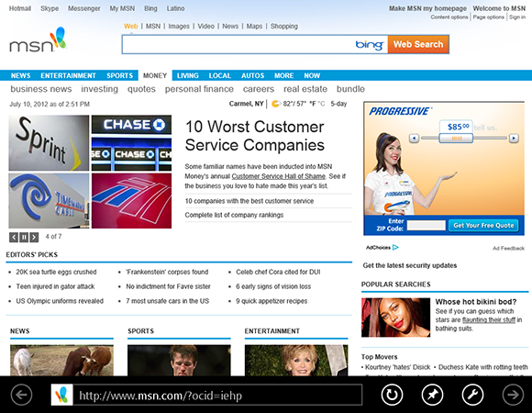Advance to next slideshow story
This screenshot has width=532, height=413.
[34, 237]
